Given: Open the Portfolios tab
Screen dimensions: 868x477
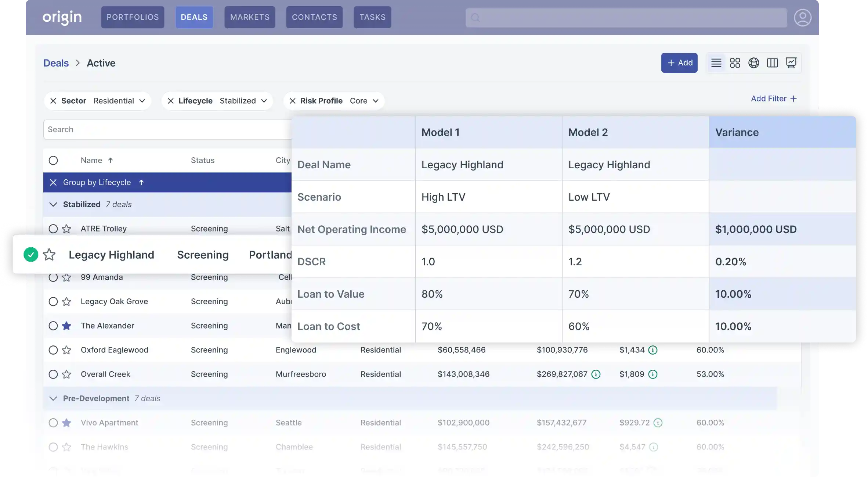Looking at the screenshot, I should 133,17.
